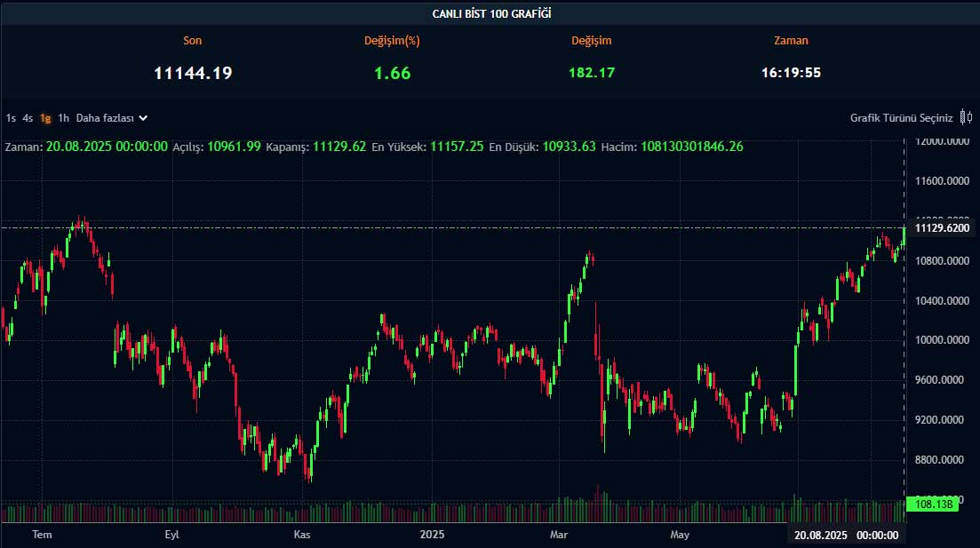Click the Değişim(%) header
The width and height of the screenshot is (980, 548).
coord(392,41)
